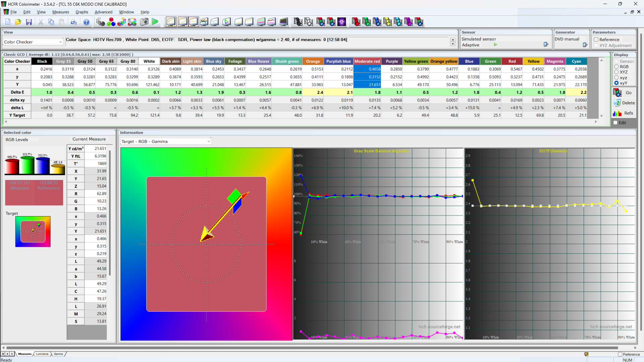Click the cyan cube measure icon

[398, 22]
